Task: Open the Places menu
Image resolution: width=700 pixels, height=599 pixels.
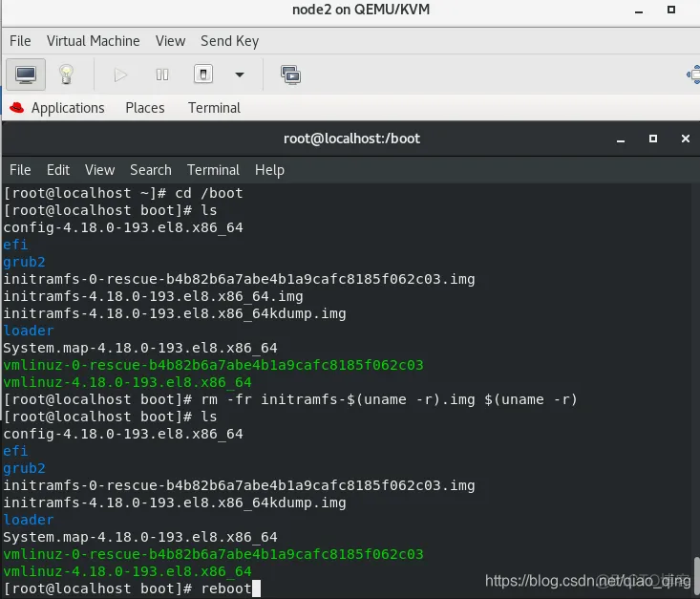Action: [145, 108]
